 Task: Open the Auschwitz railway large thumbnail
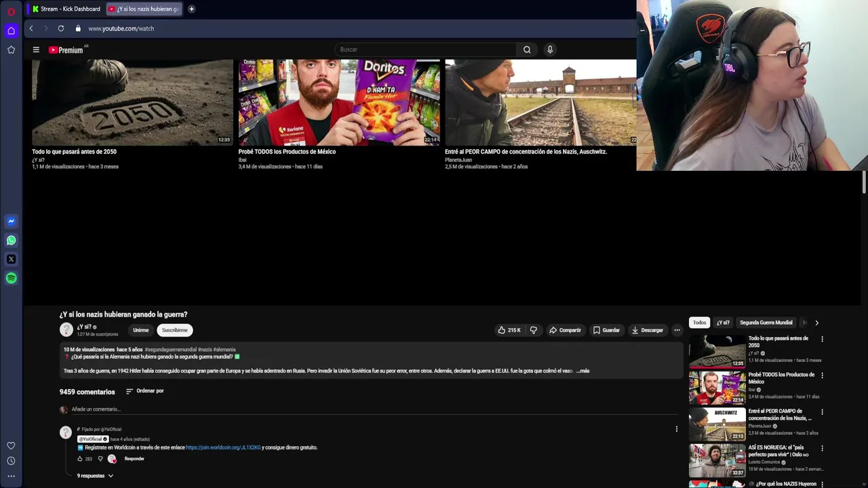tap(540, 102)
